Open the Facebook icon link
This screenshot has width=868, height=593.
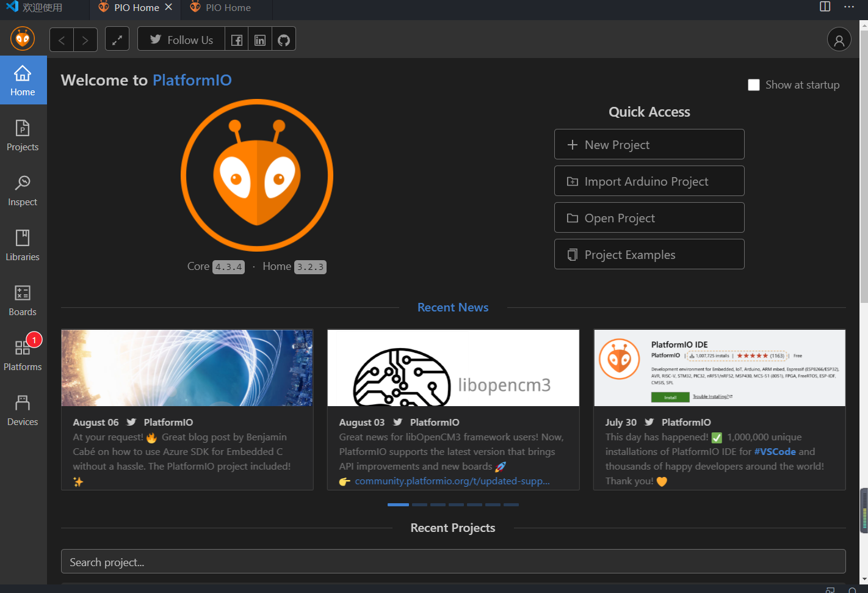click(x=237, y=40)
